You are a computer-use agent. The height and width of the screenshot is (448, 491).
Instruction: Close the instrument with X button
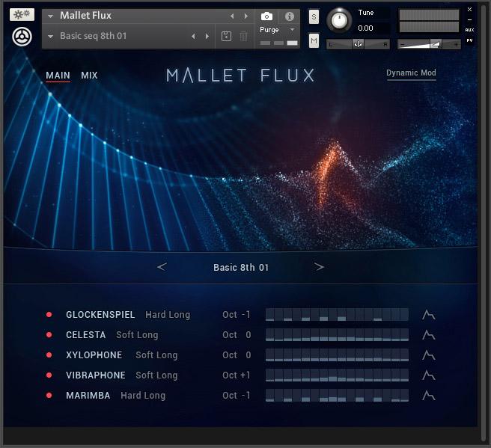[469, 10]
